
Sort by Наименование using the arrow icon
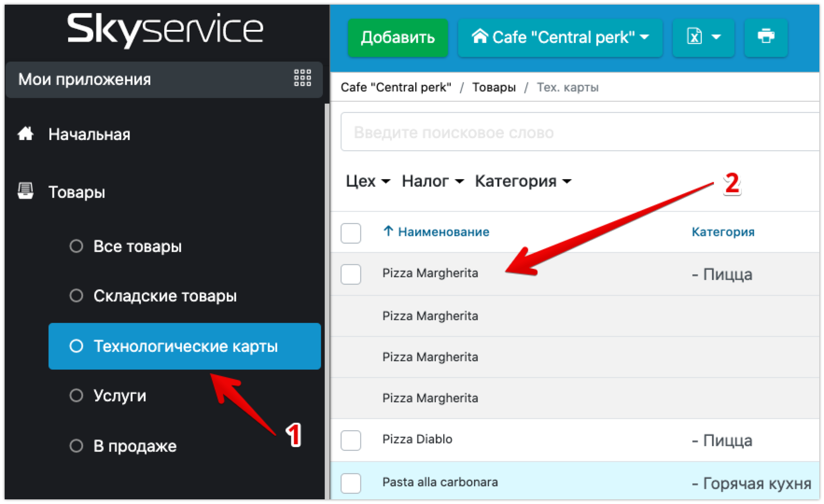pyautogui.click(x=388, y=231)
